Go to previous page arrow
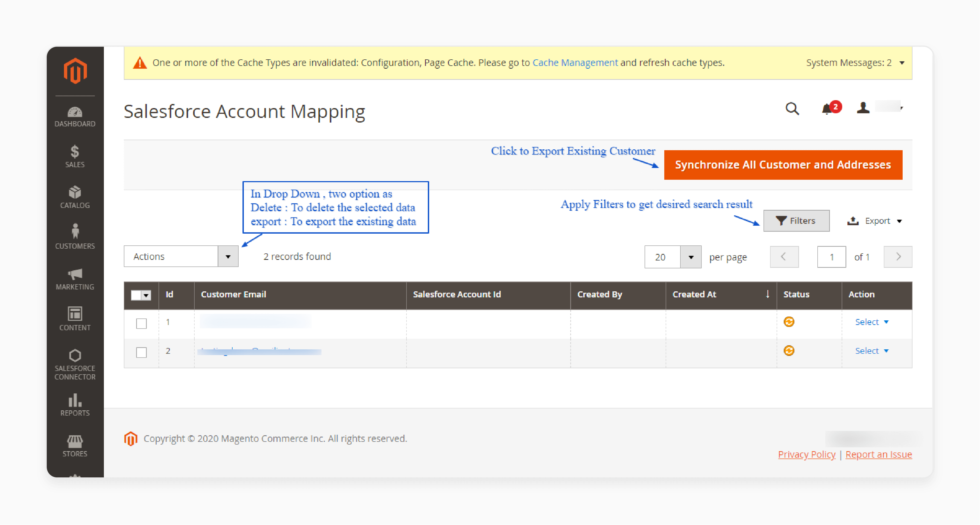The width and height of the screenshot is (980, 525). click(784, 257)
